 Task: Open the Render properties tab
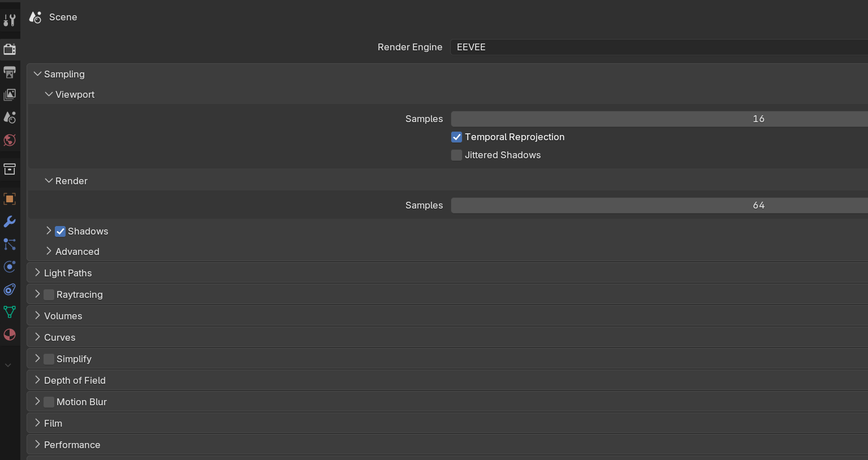click(10, 49)
